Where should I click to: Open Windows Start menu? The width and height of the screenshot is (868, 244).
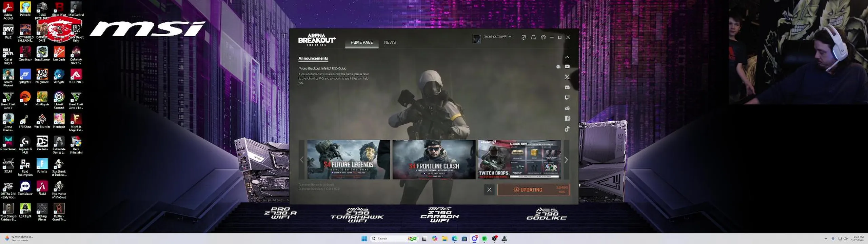coord(364,239)
